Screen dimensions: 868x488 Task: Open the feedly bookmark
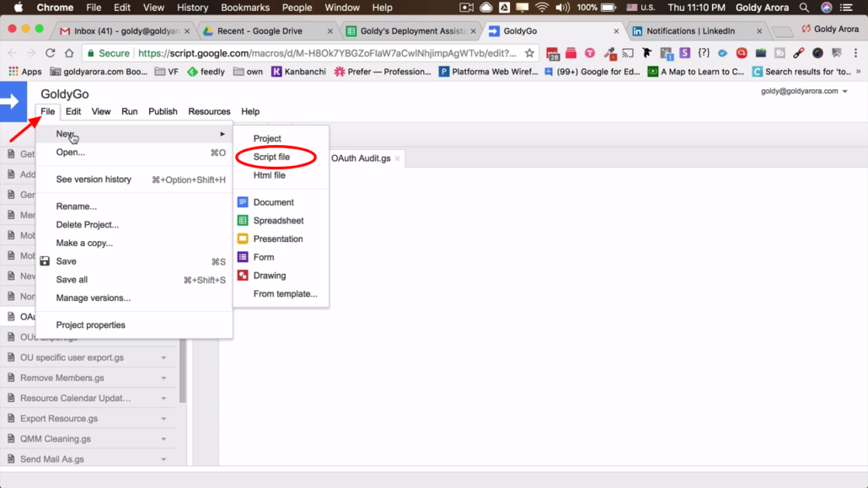206,72
